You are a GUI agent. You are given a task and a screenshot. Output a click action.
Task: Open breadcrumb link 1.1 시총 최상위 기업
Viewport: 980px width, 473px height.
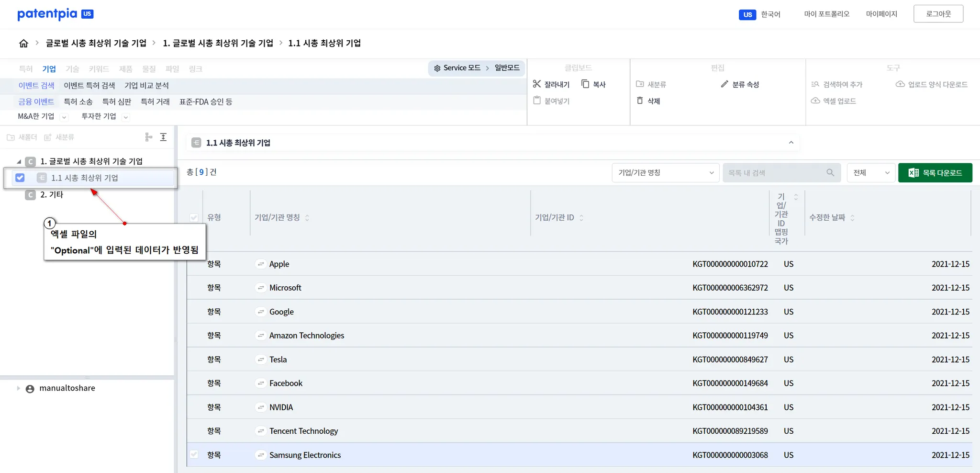tap(324, 43)
